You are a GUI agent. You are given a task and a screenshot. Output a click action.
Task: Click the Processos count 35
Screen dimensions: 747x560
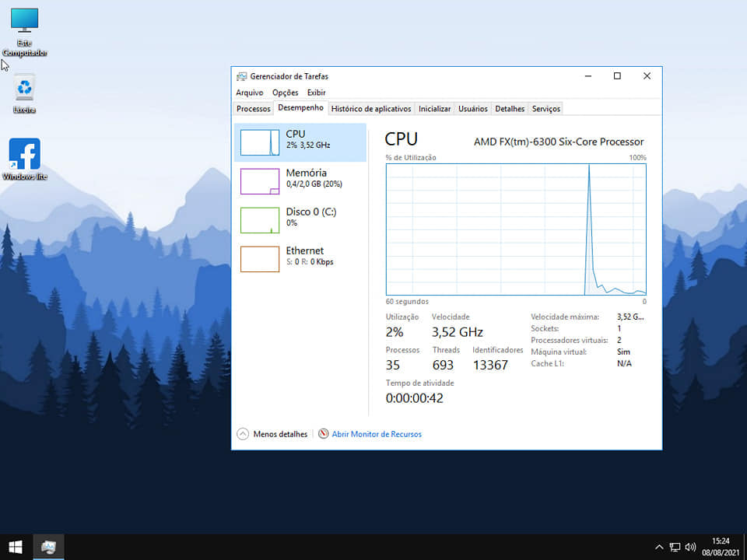pyautogui.click(x=393, y=366)
